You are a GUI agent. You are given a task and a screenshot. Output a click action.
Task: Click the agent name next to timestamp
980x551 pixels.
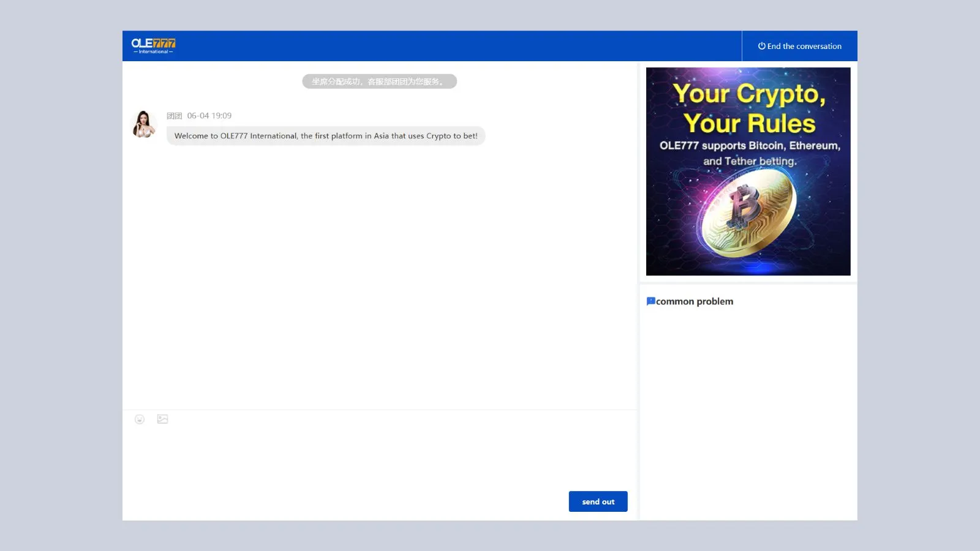[174, 116]
